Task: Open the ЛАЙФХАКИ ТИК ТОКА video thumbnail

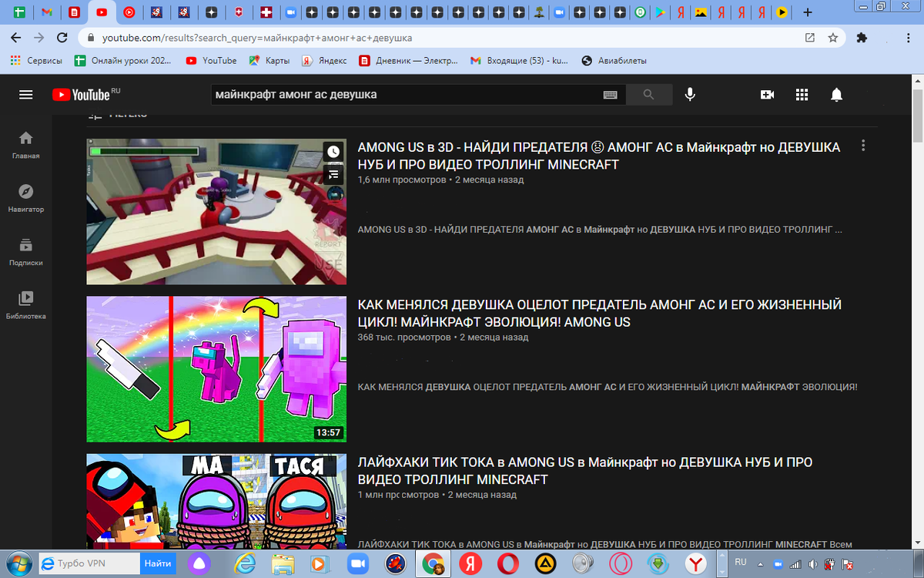Action: pos(216,501)
